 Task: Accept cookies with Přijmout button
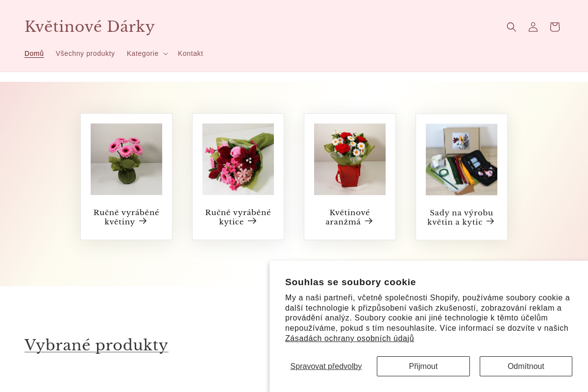[423, 366]
